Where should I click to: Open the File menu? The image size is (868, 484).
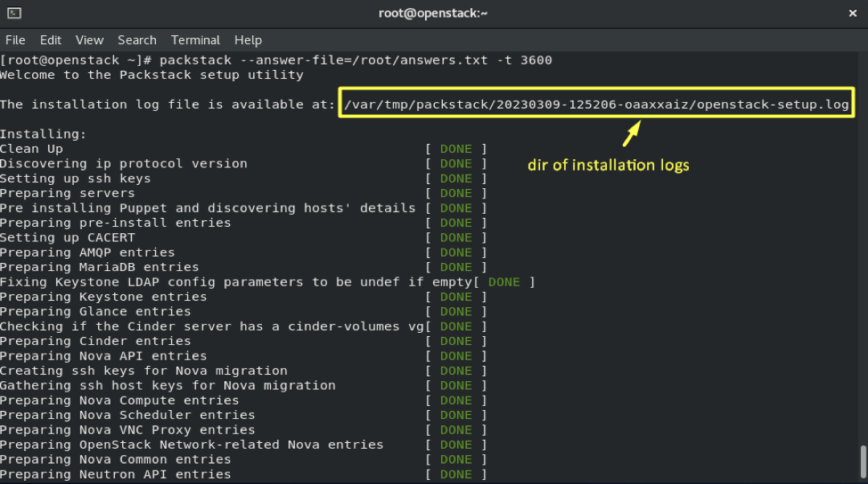click(15, 40)
